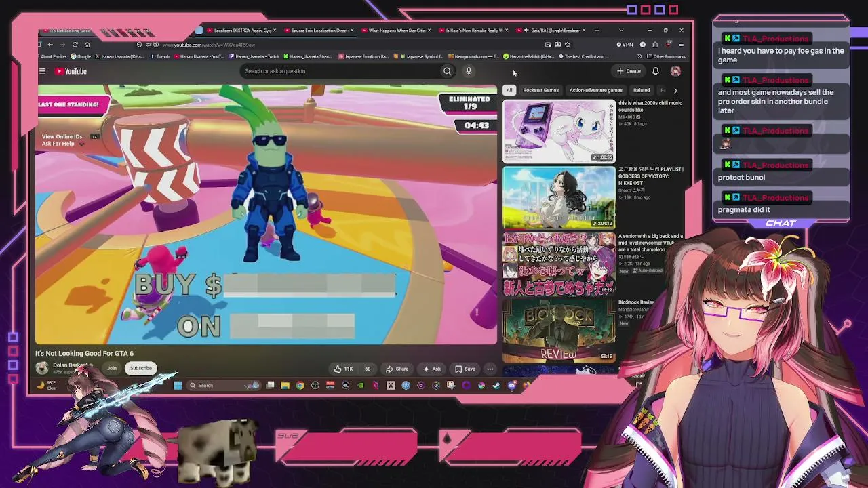The width and height of the screenshot is (868, 488).
Task: Click the GTA 6 video player
Action: [x=267, y=215]
